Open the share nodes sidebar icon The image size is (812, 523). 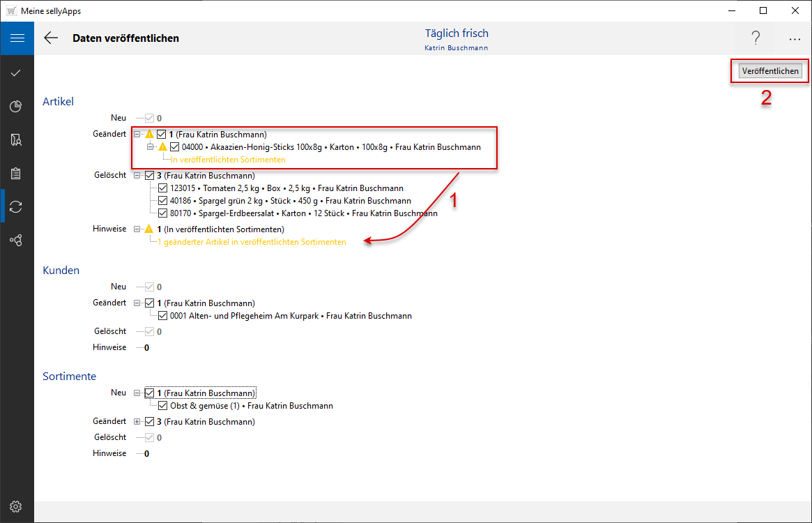[17, 240]
